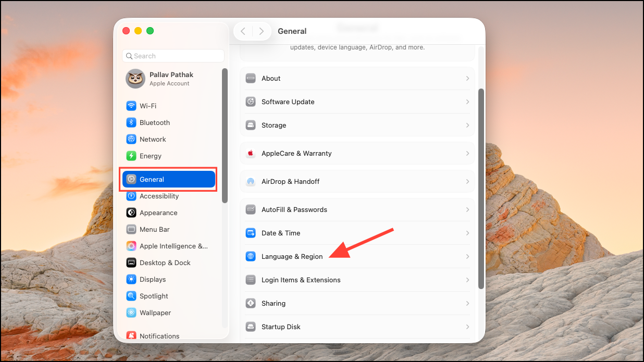Open the Wi-Fi settings pane
The image size is (644, 362).
(x=169, y=106)
